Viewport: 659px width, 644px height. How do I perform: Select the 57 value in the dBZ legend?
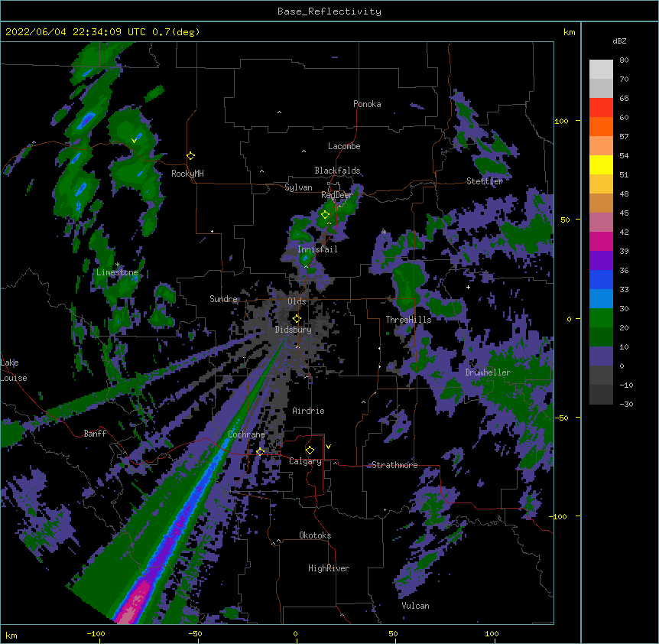624,137
